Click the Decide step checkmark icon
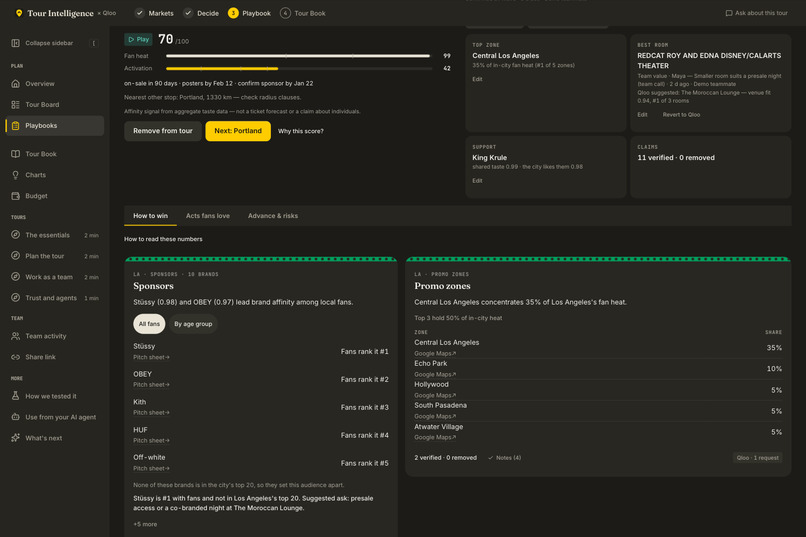The image size is (806, 537). click(x=188, y=13)
